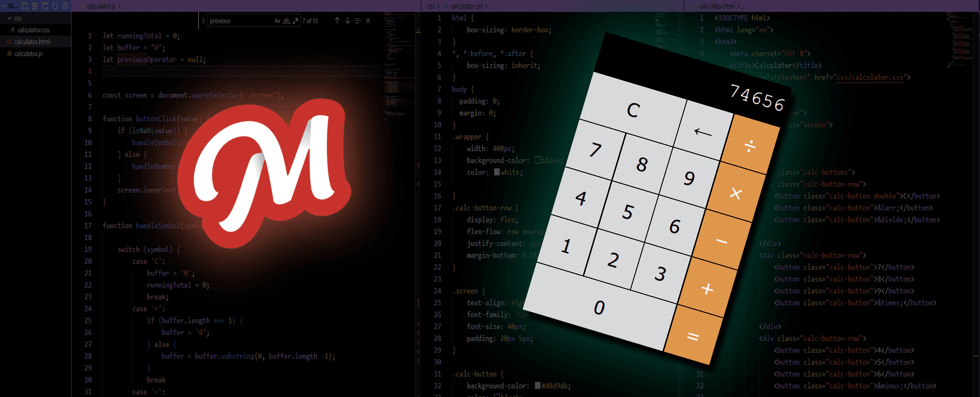Click '<title>Calculator</title>' in the HTML editor

point(776,65)
